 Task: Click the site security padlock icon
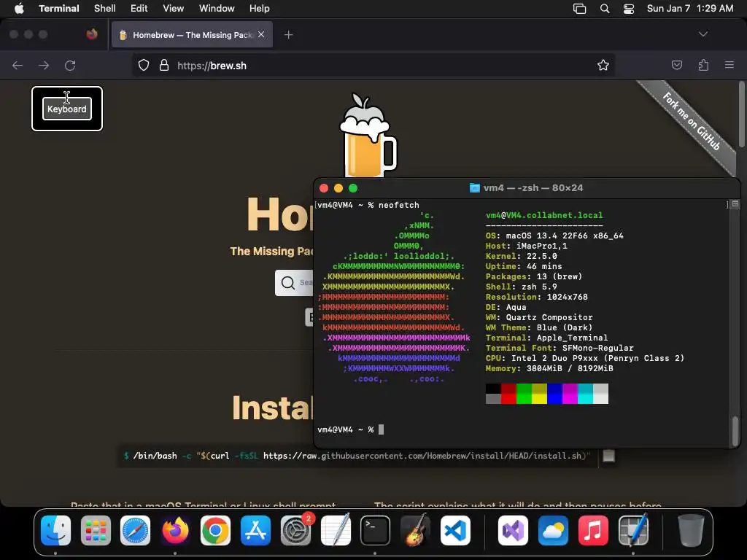tap(164, 65)
